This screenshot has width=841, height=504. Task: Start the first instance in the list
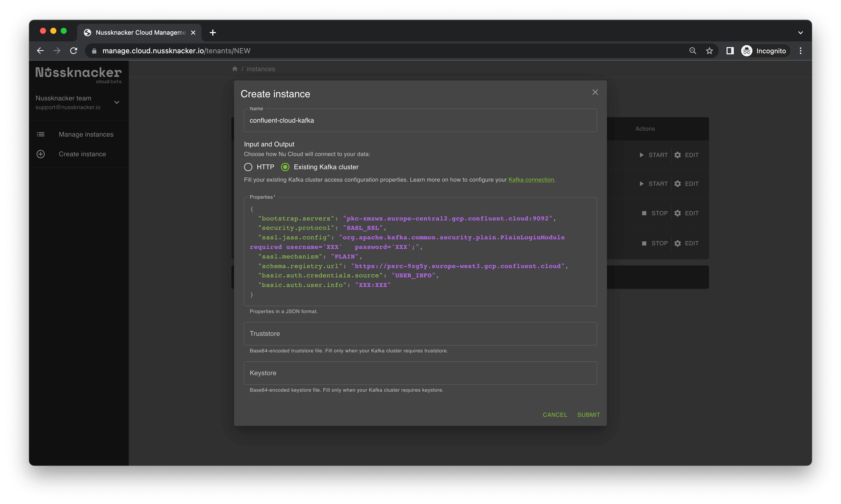tap(654, 155)
